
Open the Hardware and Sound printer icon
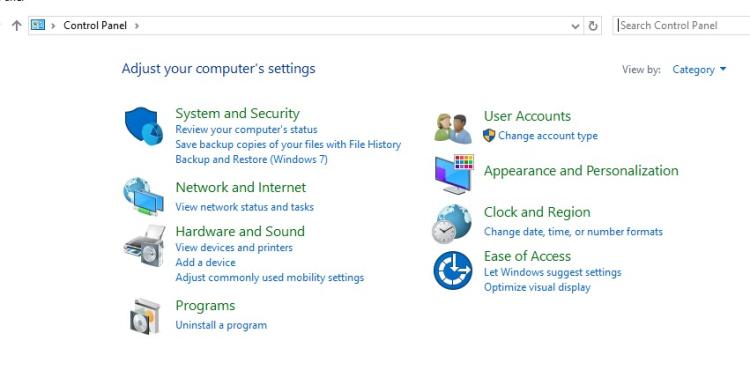(x=144, y=245)
